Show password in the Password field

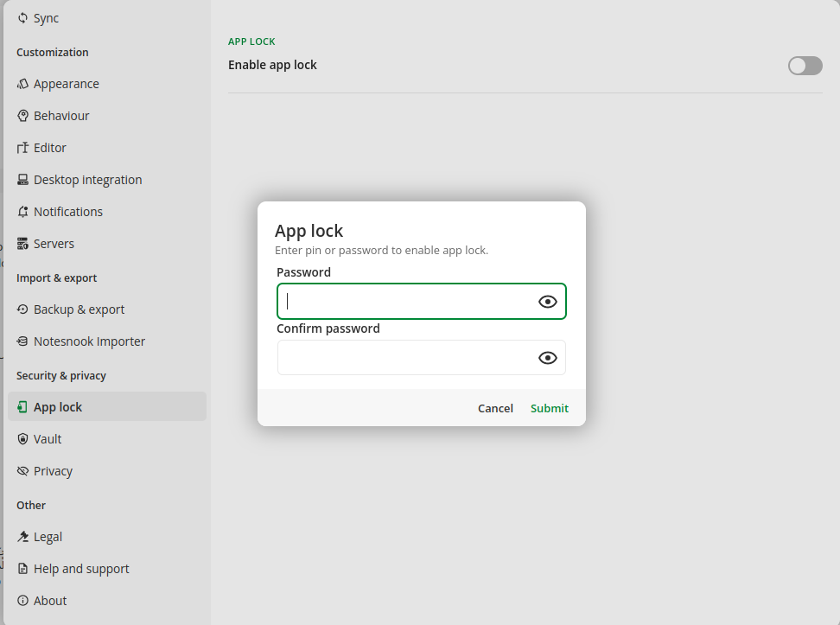[547, 302]
